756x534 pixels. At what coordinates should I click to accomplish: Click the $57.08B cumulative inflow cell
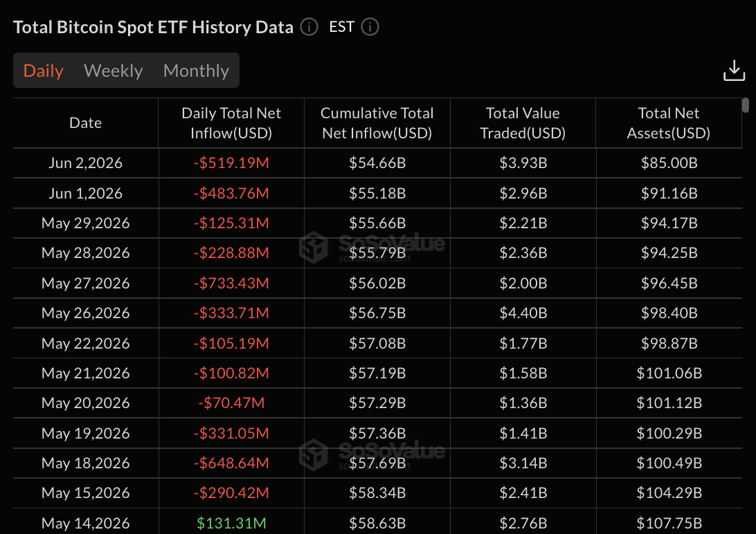point(377,343)
